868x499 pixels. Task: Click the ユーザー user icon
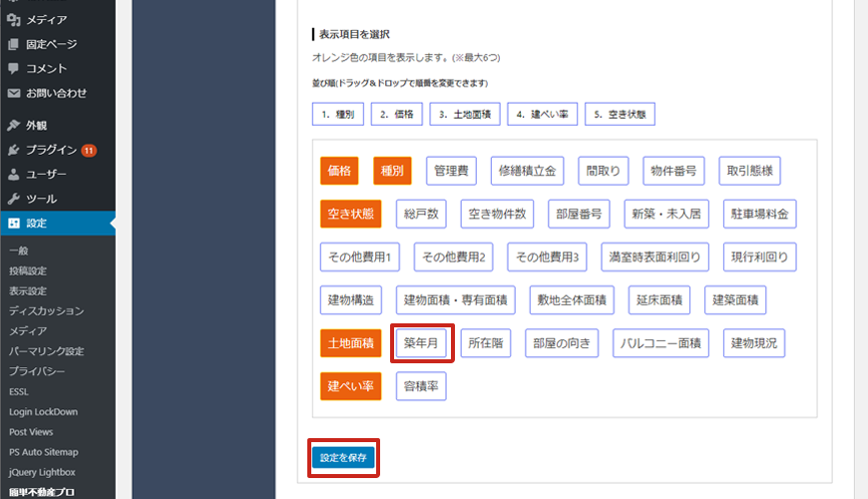[x=14, y=175]
